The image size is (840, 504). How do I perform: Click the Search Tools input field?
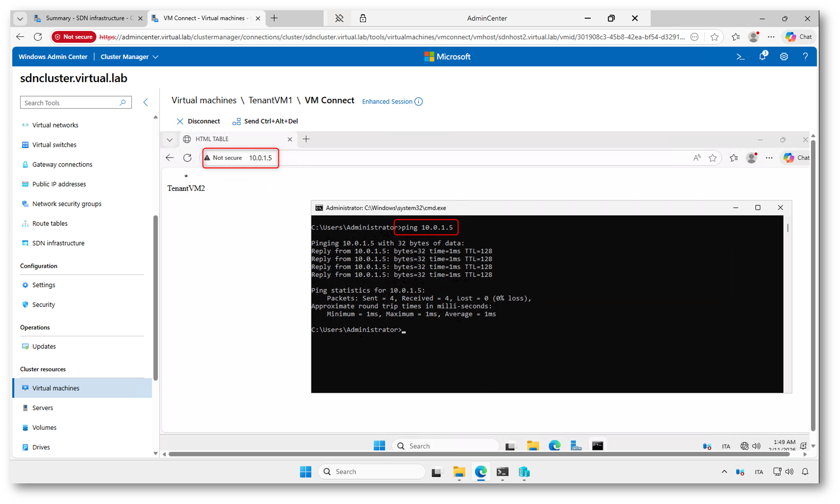point(71,103)
